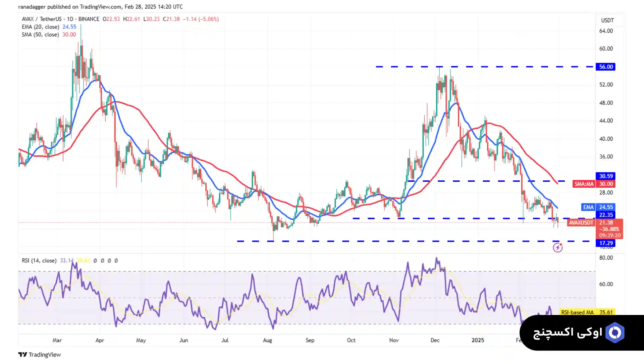The width and height of the screenshot is (644, 363).
Task: Click the blue 30.59 price level label
Action: pos(606,176)
